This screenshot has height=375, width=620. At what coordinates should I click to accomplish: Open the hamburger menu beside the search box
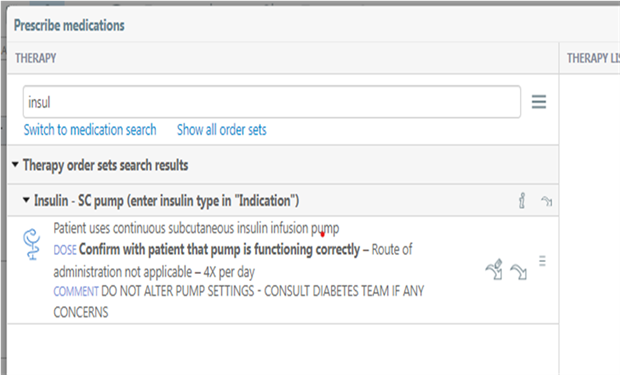(x=539, y=102)
